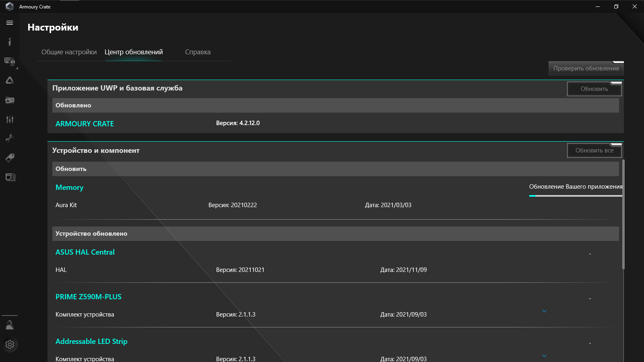Select the PRIME Z590M-PLUS heading
644x362 pixels.
[x=89, y=297]
